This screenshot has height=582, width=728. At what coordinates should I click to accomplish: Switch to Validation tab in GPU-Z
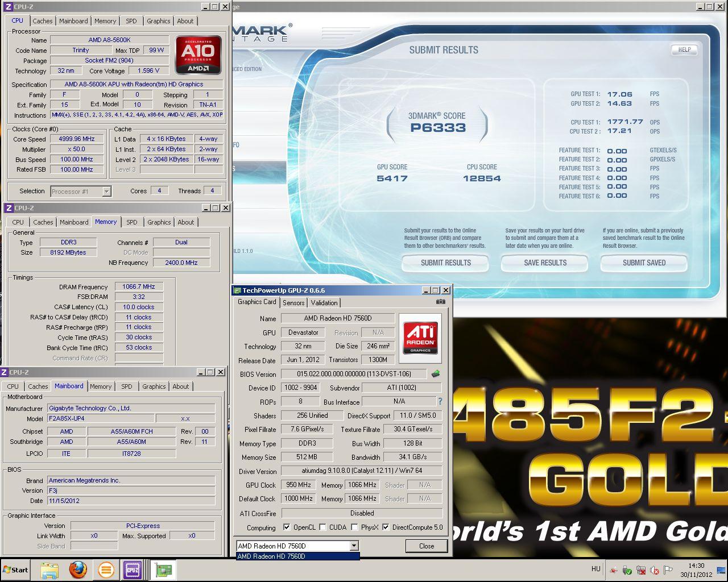tap(324, 303)
